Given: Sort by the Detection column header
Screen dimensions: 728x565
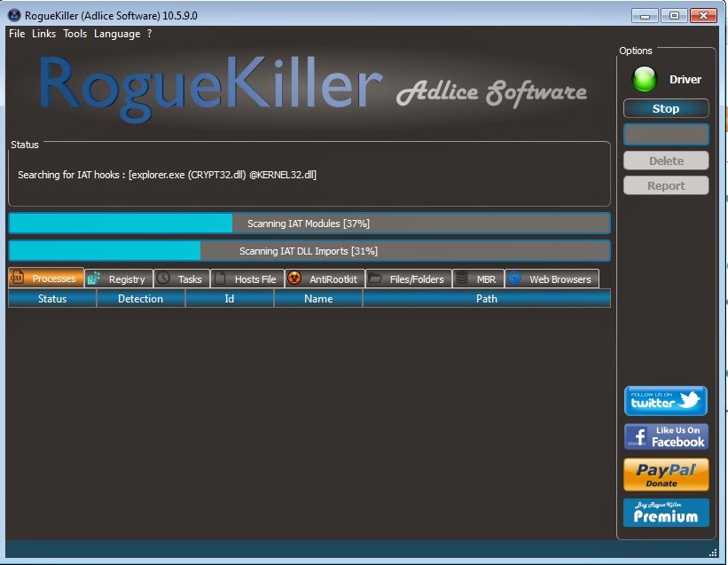Looking at the screenshot, I should click(141, 299).
